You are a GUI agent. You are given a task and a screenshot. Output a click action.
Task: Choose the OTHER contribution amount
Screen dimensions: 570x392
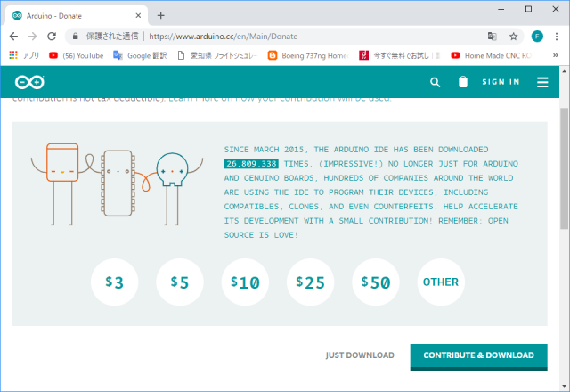441,282
